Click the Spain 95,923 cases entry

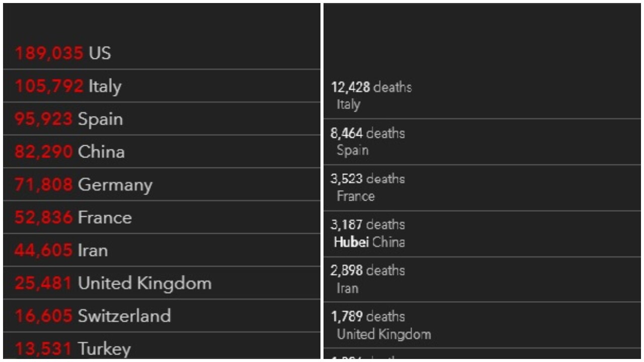click(162, 119)
